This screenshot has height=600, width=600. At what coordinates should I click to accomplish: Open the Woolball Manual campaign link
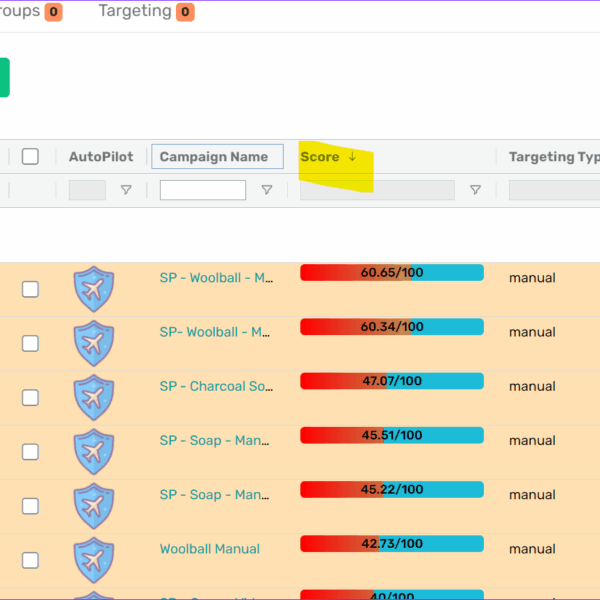[210, 549]
